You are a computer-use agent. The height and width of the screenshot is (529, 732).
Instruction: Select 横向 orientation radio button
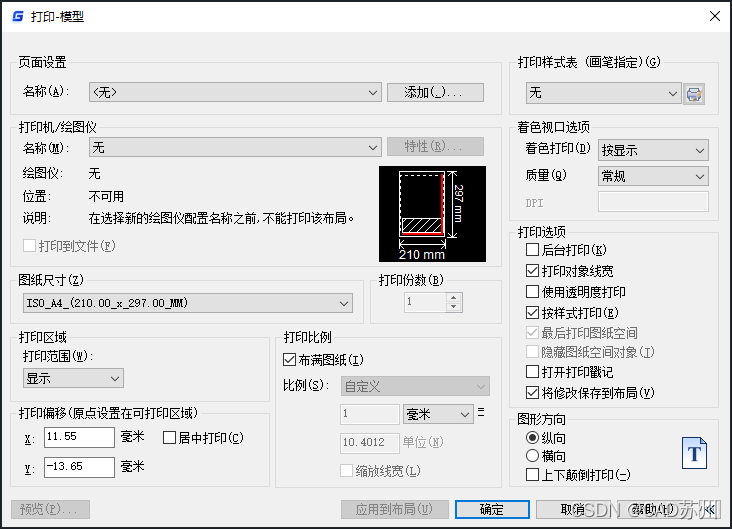[x=532, y=455]
